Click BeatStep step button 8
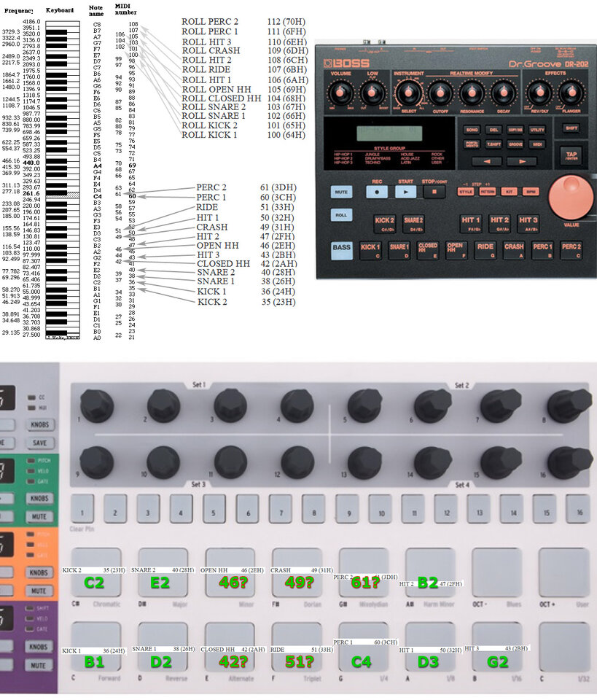597x700 pixels. [x=313, y=510]
